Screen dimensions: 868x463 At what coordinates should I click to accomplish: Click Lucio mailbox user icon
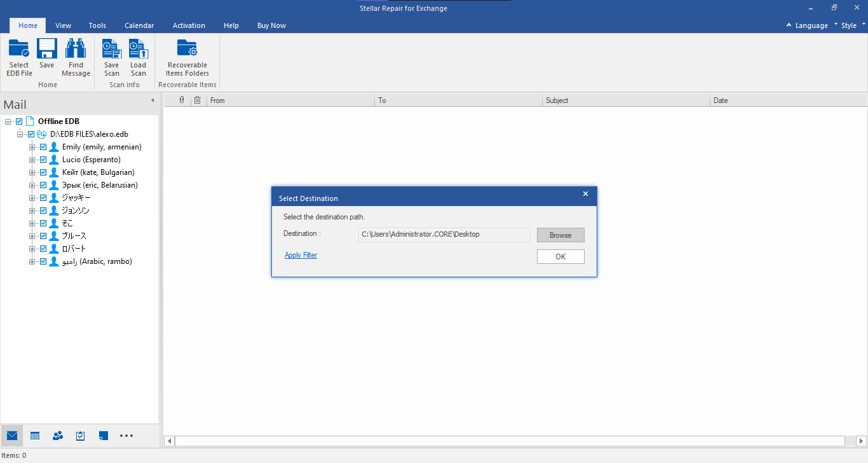(x=54, y=160)
